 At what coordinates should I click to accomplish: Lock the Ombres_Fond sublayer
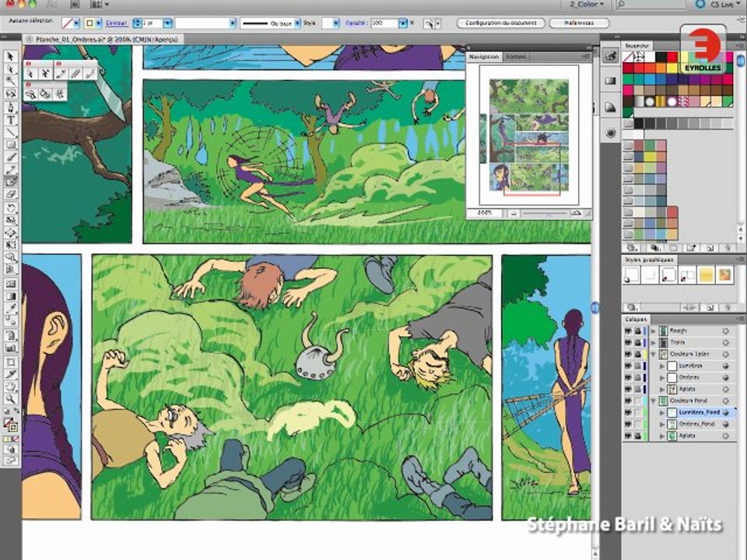point(638,425)
